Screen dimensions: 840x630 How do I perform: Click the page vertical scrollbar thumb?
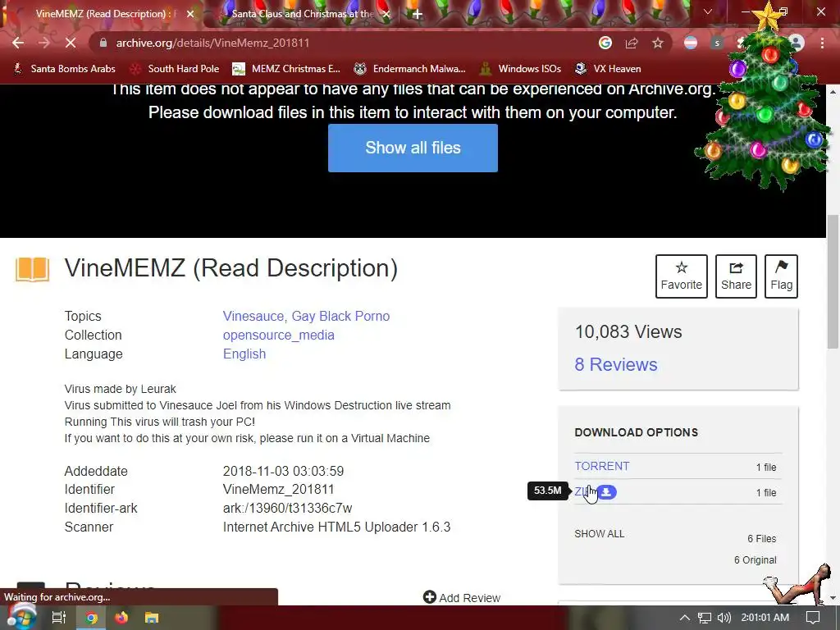[x=833, y=281]
